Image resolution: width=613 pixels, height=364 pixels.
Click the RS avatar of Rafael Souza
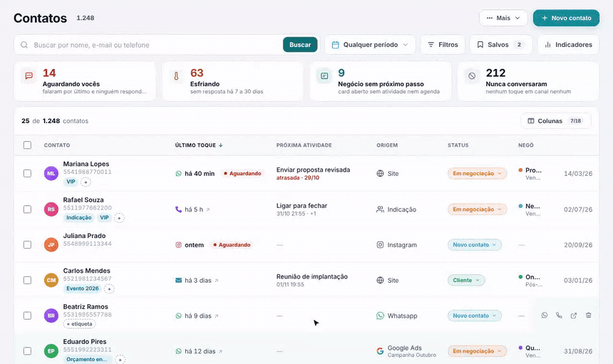point(51,209)
